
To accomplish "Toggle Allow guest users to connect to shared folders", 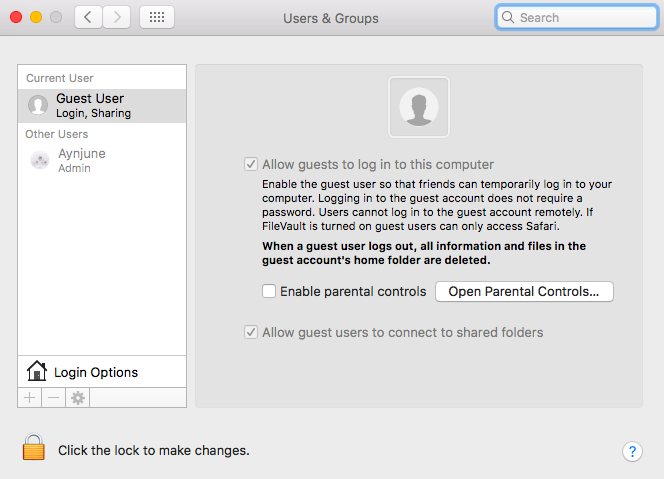I will [251, 332].
